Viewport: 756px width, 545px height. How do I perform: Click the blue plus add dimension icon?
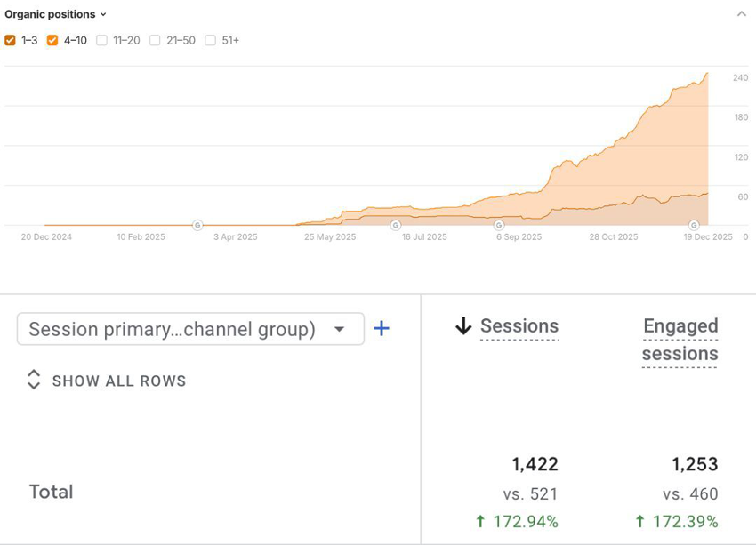point(382,329)
